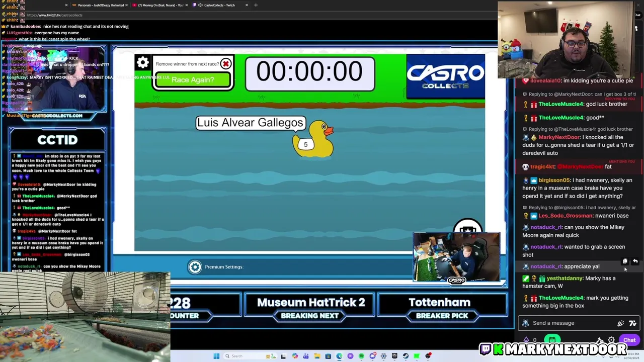Open the Premium Settings gear icon
Image resolution: width=644 pixels, height=362 pixels.
[x=195, y=267]
